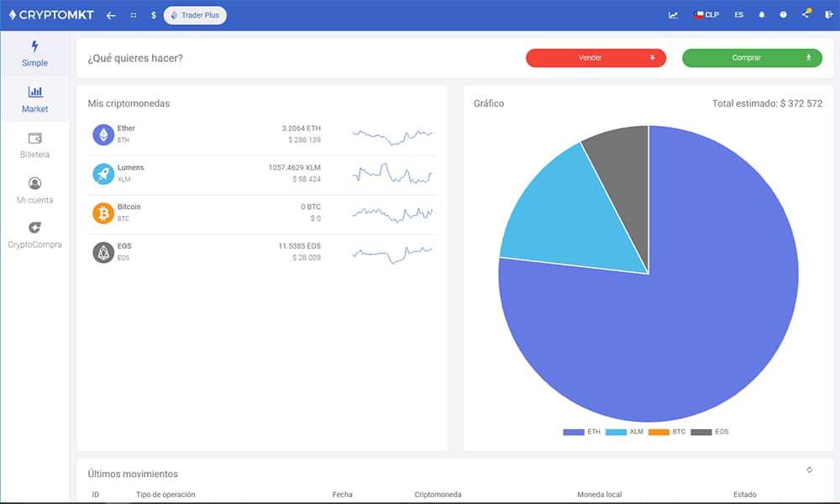The width and height of the screenshot is (840, 504).
Task: Open the help icon in header
Action: [783, 15]
